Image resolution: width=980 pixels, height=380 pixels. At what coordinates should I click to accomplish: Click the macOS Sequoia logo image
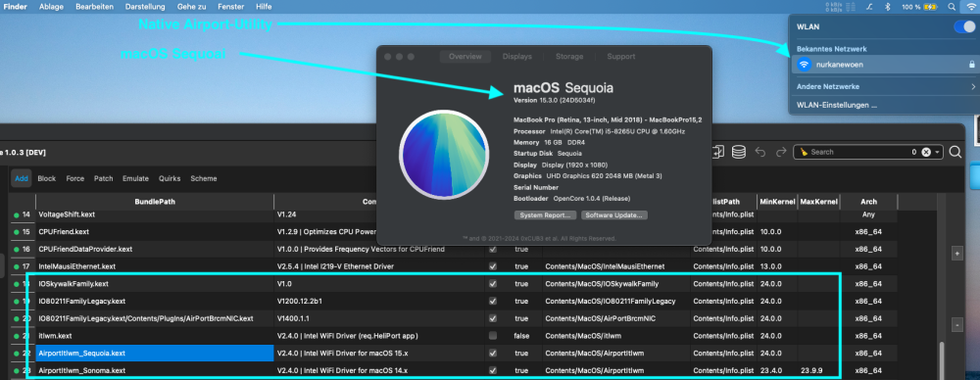pyautogui.click(x=443, y=154)
